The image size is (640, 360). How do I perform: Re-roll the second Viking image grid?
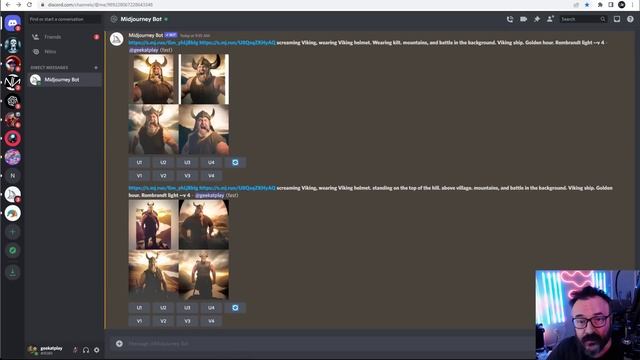(235, 308)
